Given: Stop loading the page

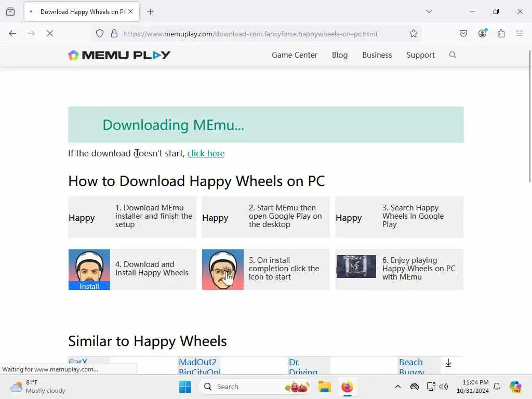Looking at the screenshot, I should click(x=49, y=33).
